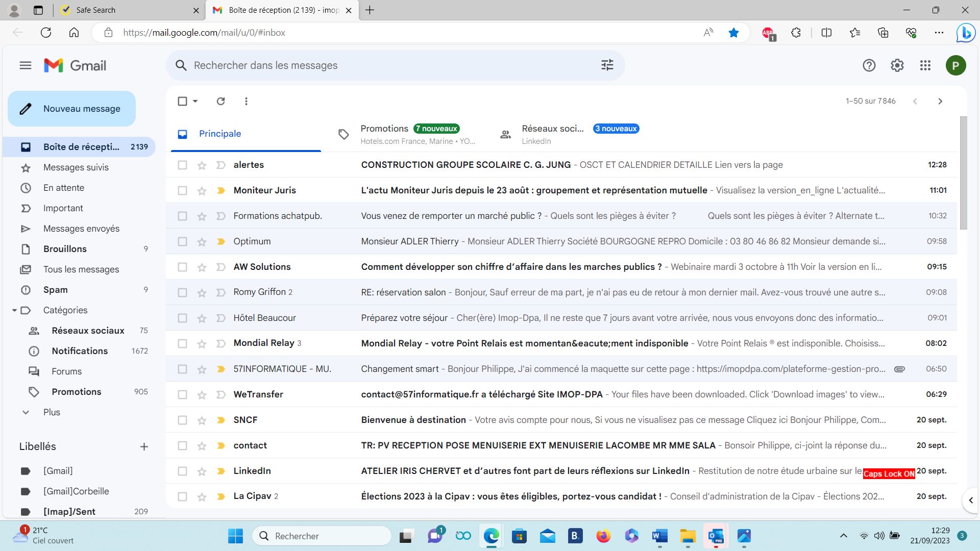Go to next page of messages
Image resolution: width=980 pixels, height=551 pixels.
[x=940, y=101]
